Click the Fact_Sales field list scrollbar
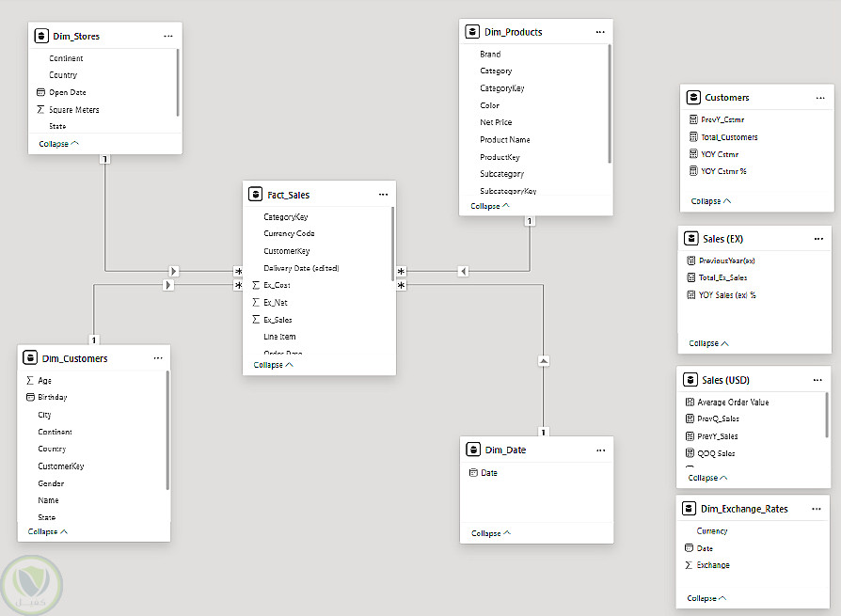841x616 pixels. 392,244
